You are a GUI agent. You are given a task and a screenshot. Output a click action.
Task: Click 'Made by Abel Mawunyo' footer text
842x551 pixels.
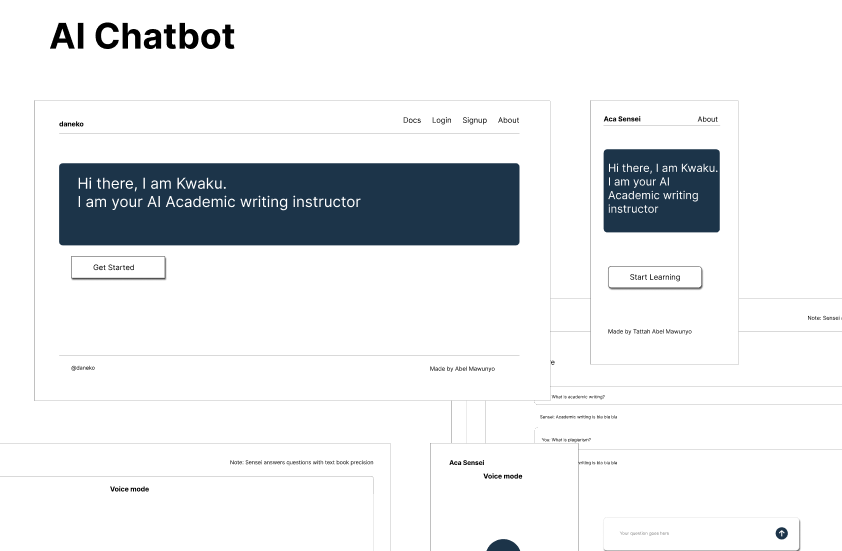(x=462, y=369)
